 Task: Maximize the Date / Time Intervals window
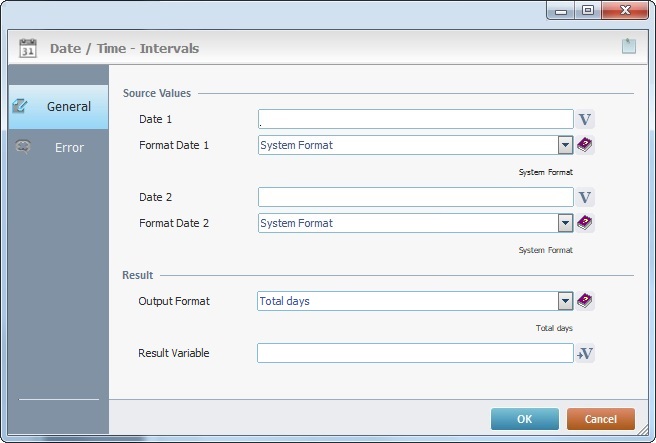[x=589, y=10]
